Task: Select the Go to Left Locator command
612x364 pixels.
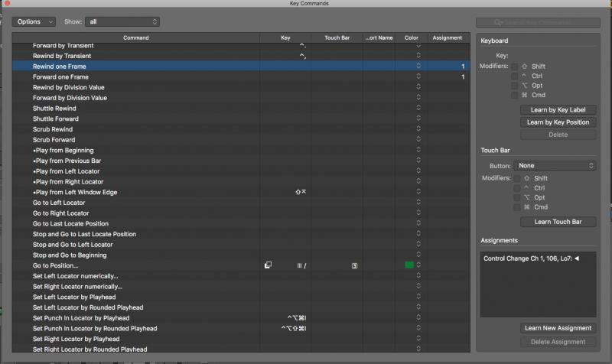Action: tap(241, 203)
